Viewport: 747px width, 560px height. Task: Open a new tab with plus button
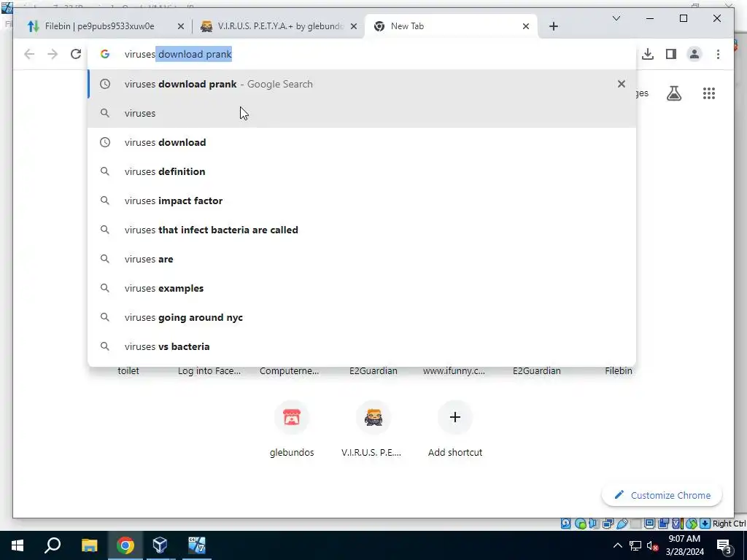tap(553, 26)
